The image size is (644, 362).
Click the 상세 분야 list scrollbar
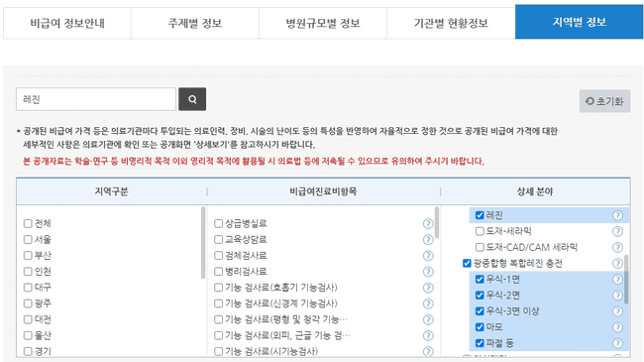[x=626, y=280]
